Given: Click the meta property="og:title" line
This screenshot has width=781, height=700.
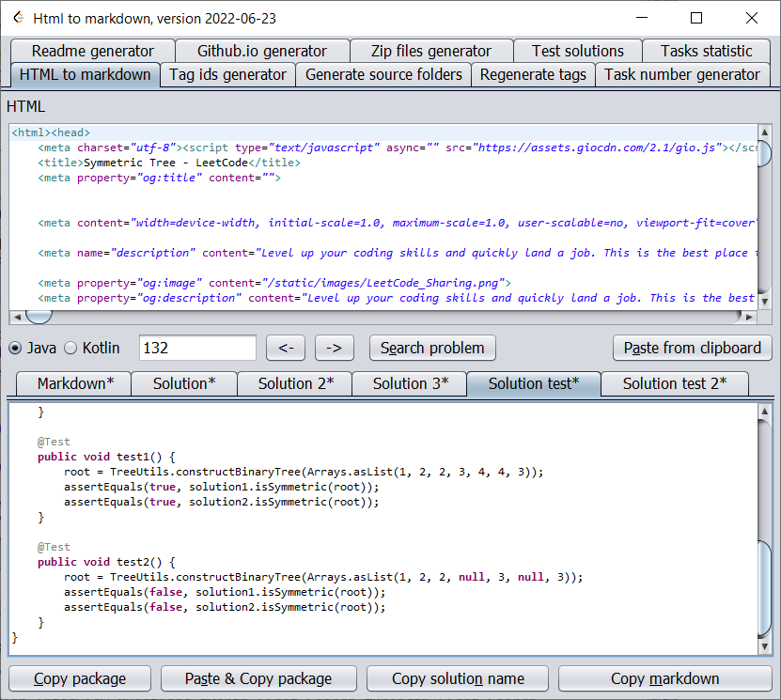Looking at the screenshot, I should [x=160, y=178].
